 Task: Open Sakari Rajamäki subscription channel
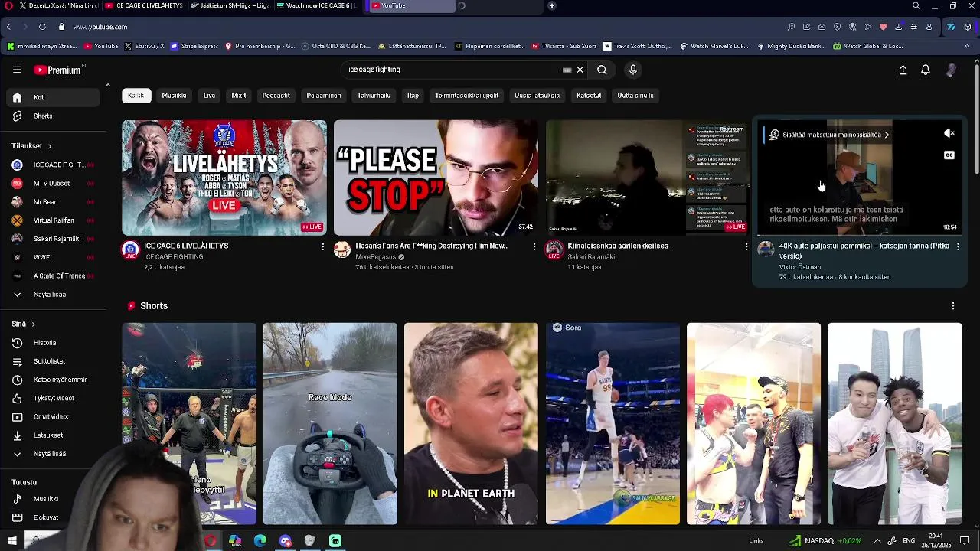[53, 239]
